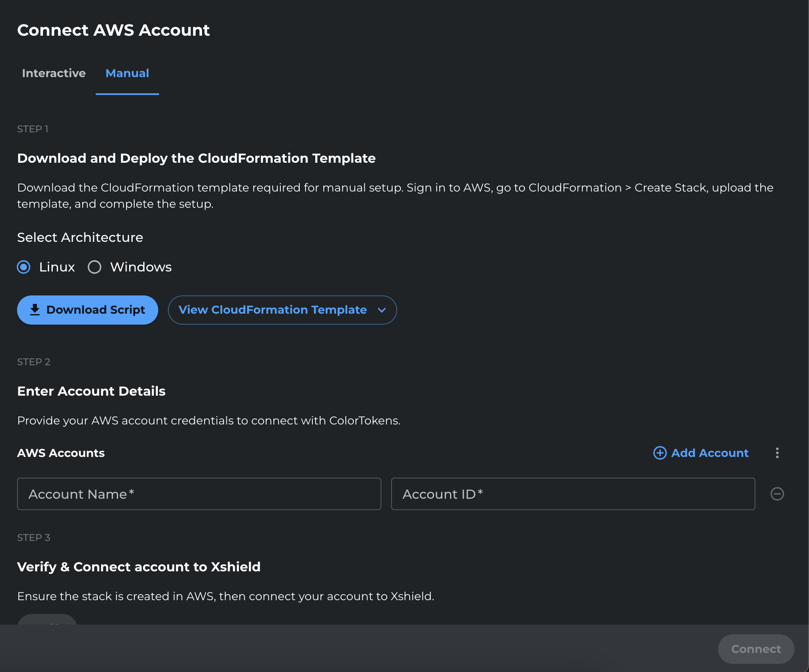Click the minus icon to remove the account row
Screen dimensions: 809x672
tap(777, 494)
